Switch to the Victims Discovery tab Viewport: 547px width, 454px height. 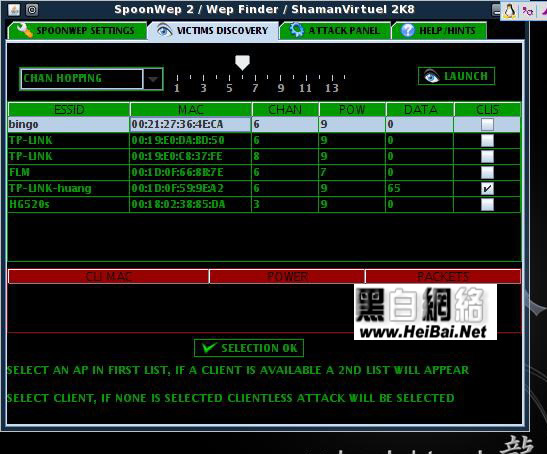pyautogui.click(x=213, y=30)
